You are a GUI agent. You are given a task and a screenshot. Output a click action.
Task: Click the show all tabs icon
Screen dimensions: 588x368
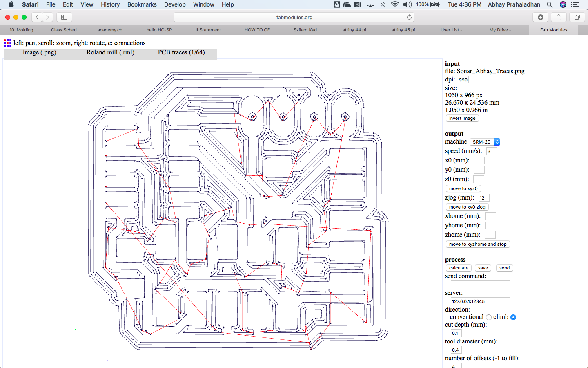[x=577, y=17]
